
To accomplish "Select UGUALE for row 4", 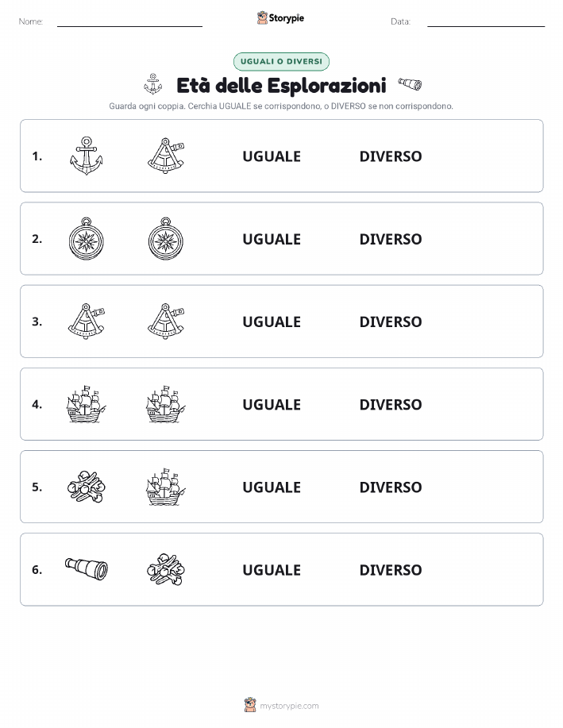I will [272, 404].
